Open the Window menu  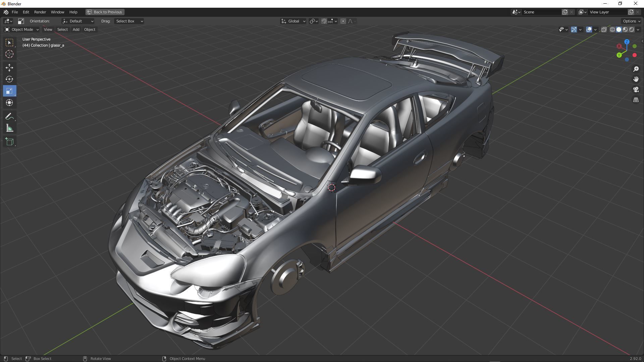pos(57,12)
